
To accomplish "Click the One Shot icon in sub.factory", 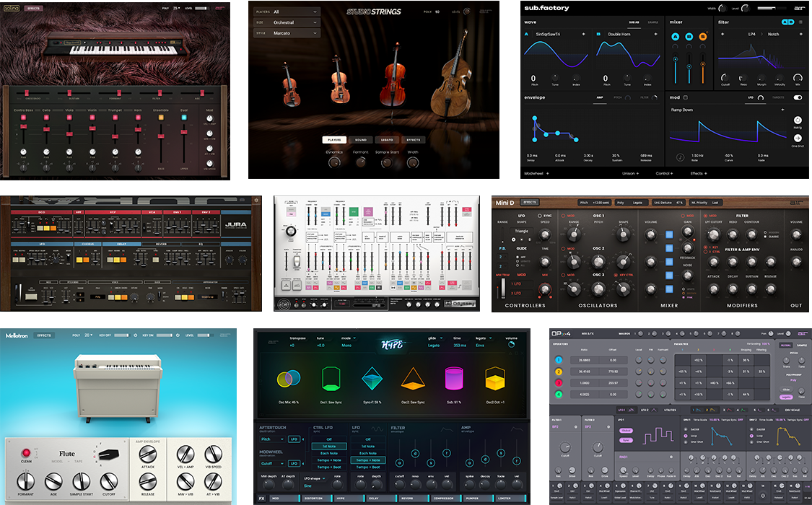I will 798,138.
